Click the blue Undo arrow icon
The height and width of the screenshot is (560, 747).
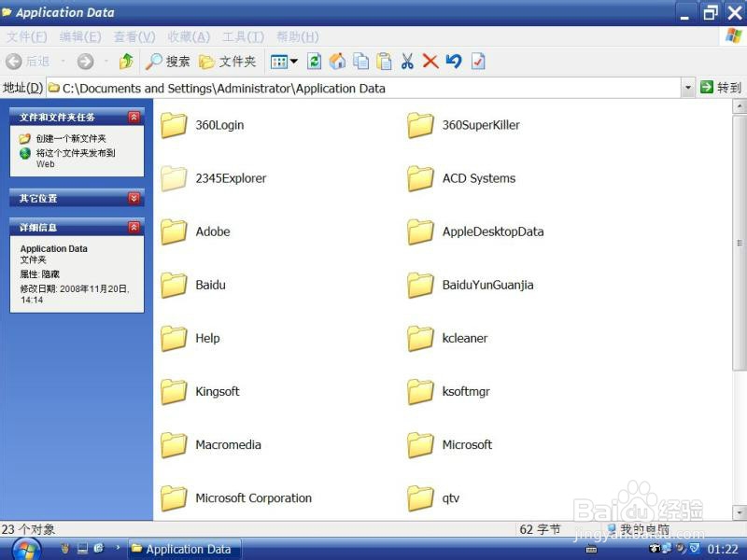point(454,62)
